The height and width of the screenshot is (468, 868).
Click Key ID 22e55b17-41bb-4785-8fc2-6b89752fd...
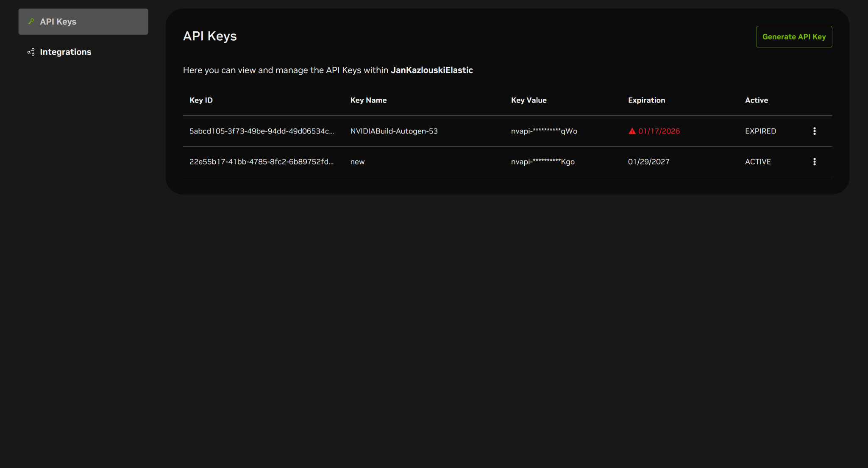click(262, 162)
